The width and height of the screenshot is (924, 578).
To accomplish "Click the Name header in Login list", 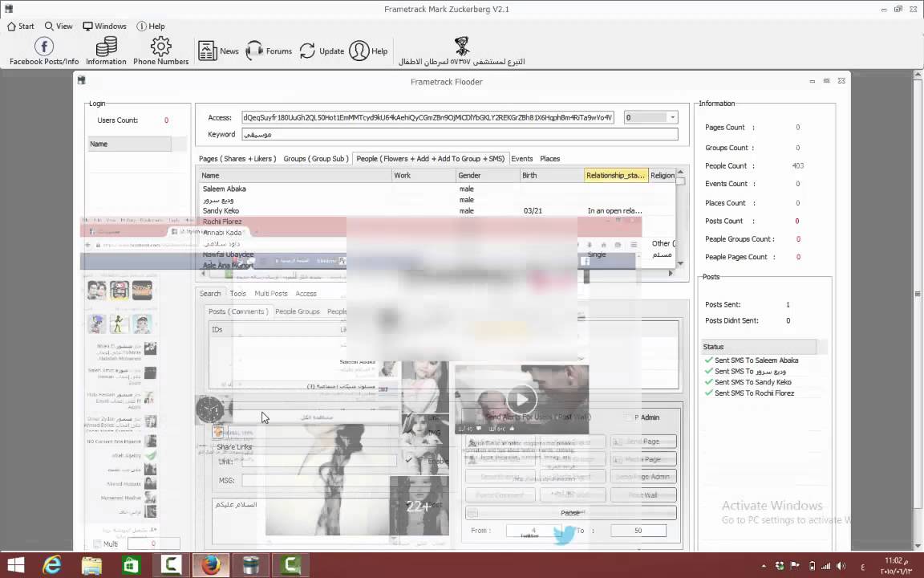I will point(129,144).
